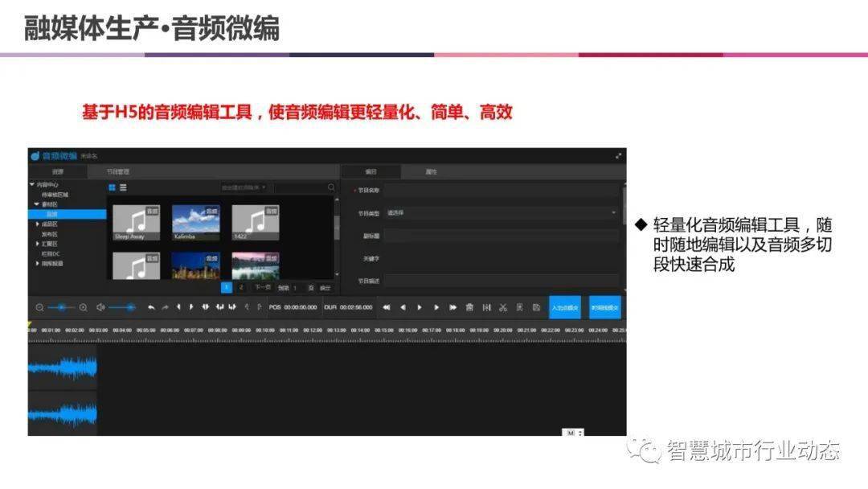Click the asset search input field
Viewport: 868px width, 489px height.
pyautogui.click(x=300, y=187)
